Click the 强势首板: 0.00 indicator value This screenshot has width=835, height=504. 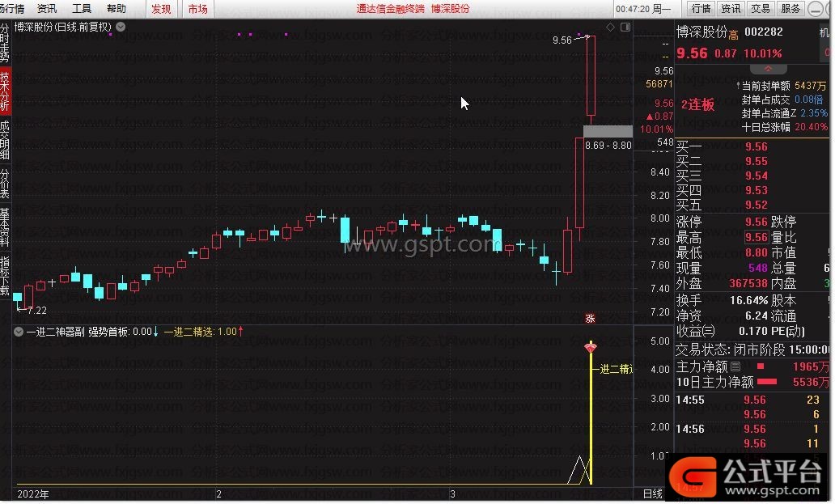click(123, 332)
